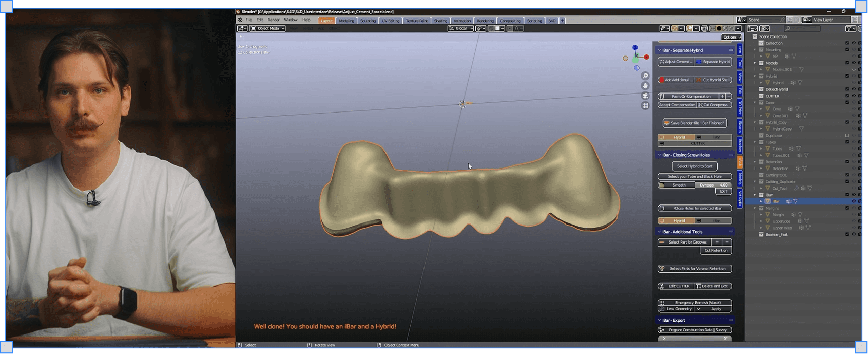Collapse the iBar - Additional Tools panel
This screenshot has height=354, width=868.
660,232
